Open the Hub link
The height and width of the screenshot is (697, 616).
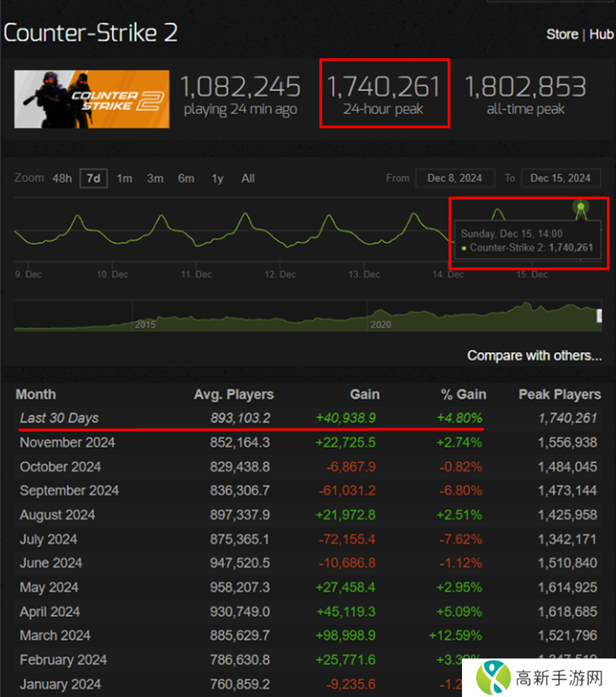point(601,35)
